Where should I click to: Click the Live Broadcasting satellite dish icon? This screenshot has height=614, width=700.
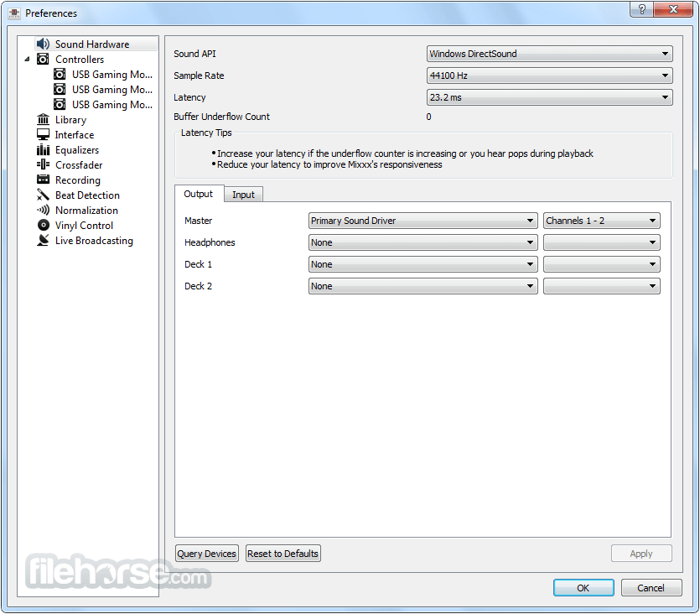(43, 240)
